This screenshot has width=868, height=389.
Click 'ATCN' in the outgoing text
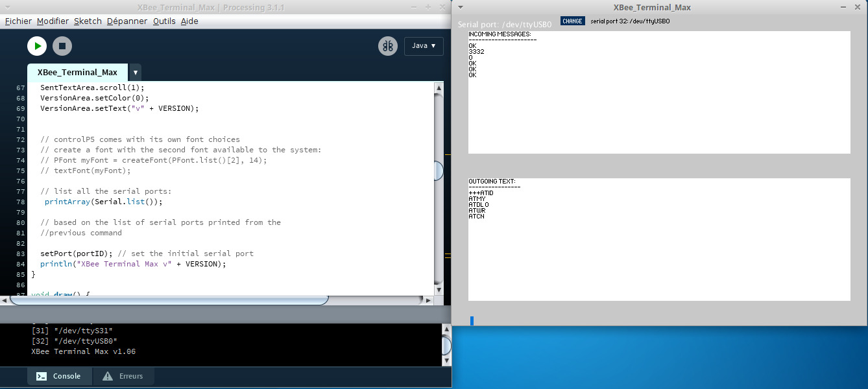[x=476, y=217]
